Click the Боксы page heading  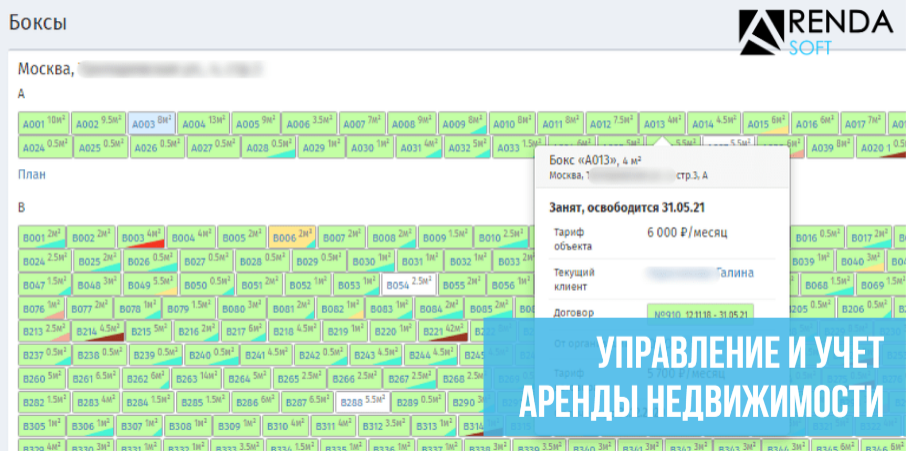click(x=38, y=24)
